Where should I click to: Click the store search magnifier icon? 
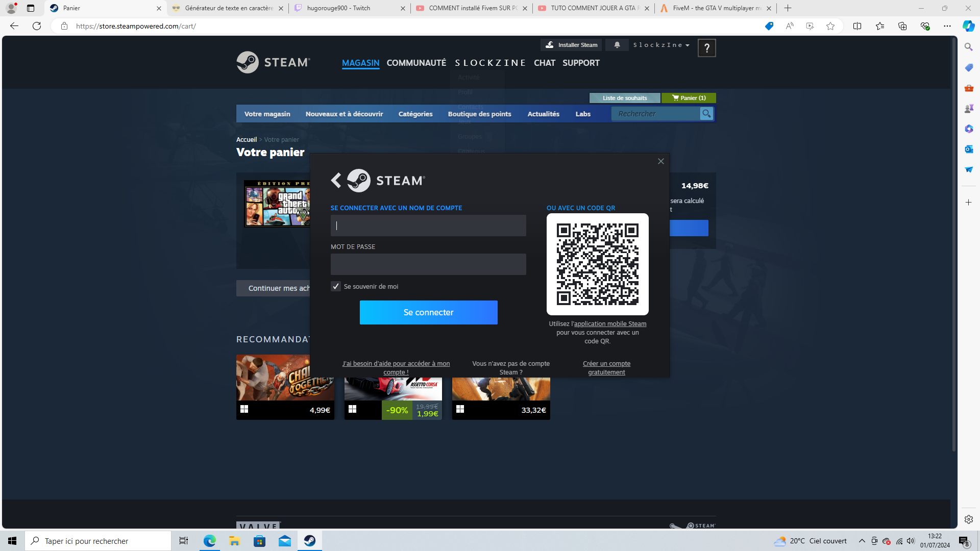tap(706, 114)
